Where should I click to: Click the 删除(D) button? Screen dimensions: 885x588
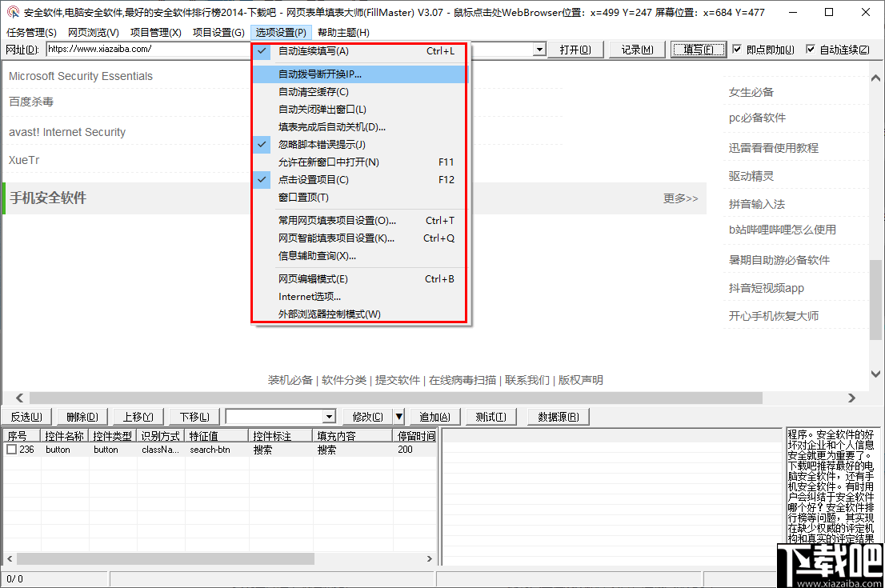click(x=82, y=416)
